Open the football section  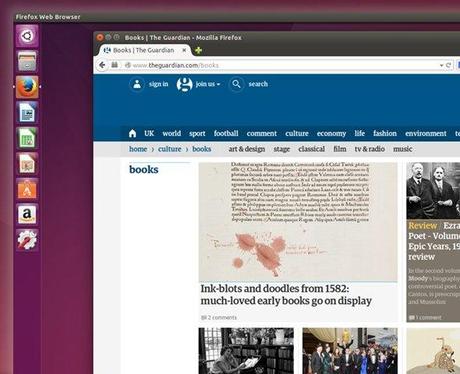click(x=226, y=133)
